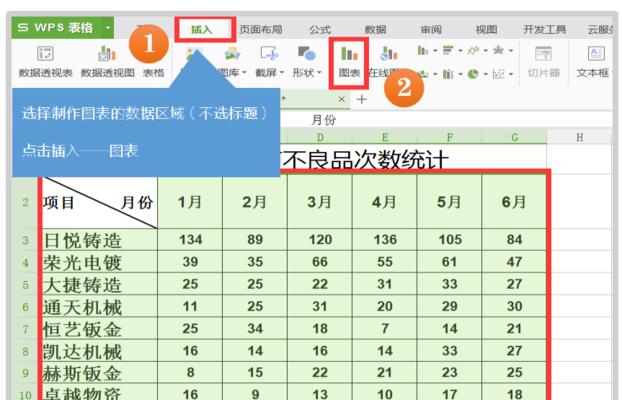Click the 6月 header cell
Viewport: 622px width, 400px height.
tap(514, 202)
